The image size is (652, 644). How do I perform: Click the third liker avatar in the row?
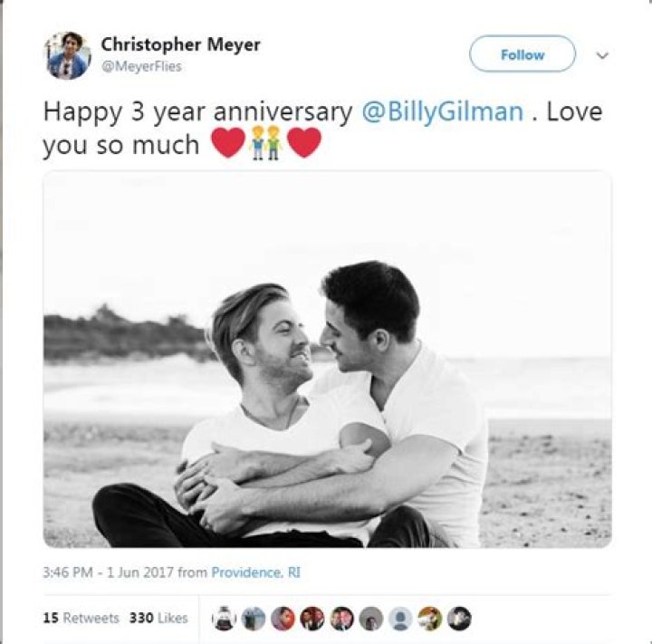[x=283, y=619]
